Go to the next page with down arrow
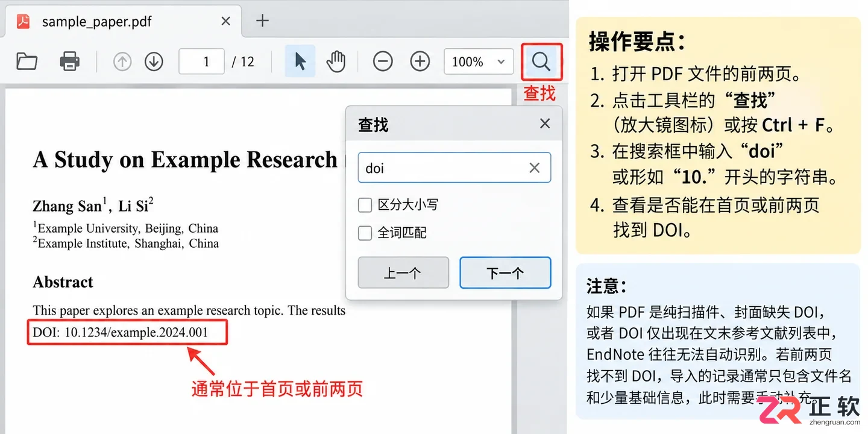The image size is (868, 434). pos(154,61)
